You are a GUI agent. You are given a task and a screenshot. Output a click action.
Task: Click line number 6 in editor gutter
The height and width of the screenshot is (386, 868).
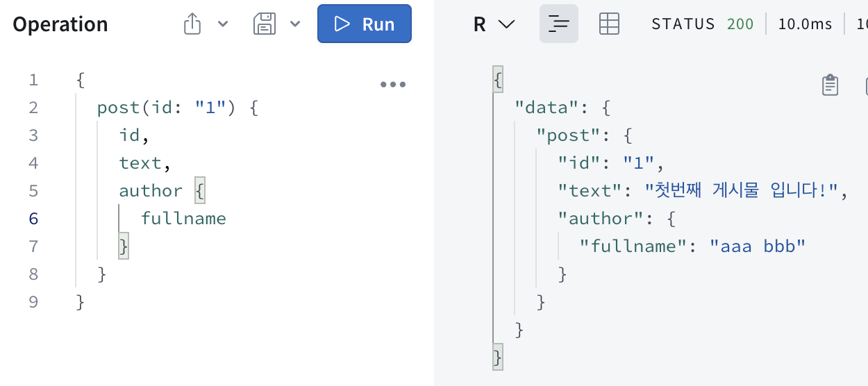coord(33,219)
